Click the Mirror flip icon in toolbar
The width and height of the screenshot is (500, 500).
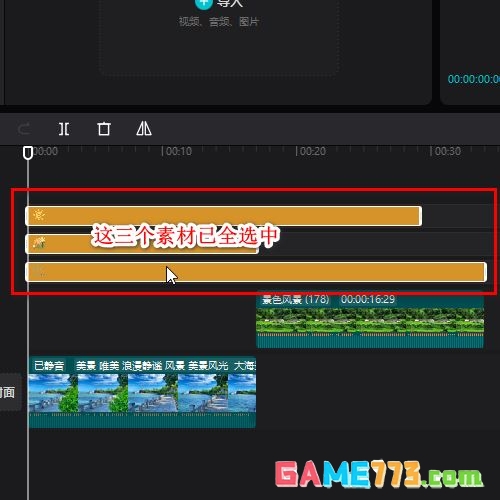click(144, 128)
